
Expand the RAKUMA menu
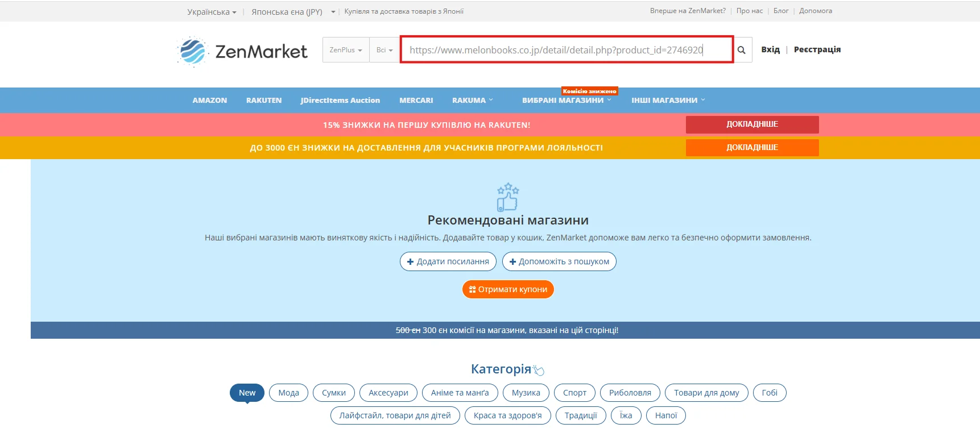point(473,100)
